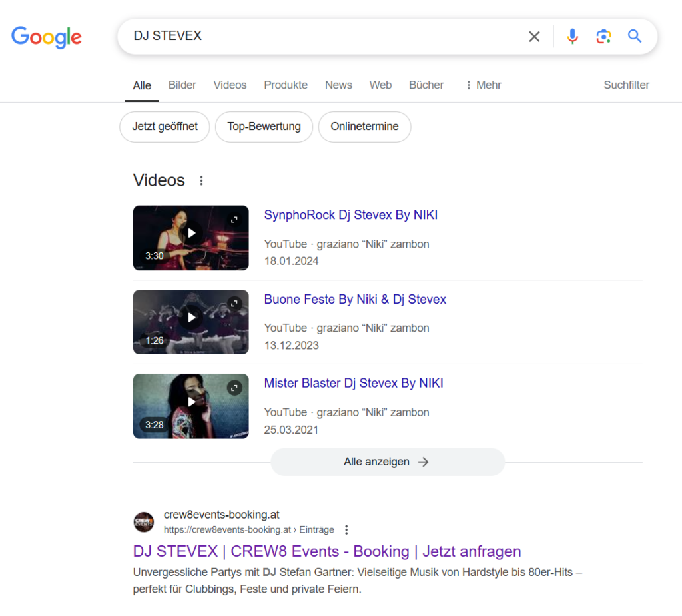
Task: Expand videos with Alle anzeigen
Action: coord(387,462)
